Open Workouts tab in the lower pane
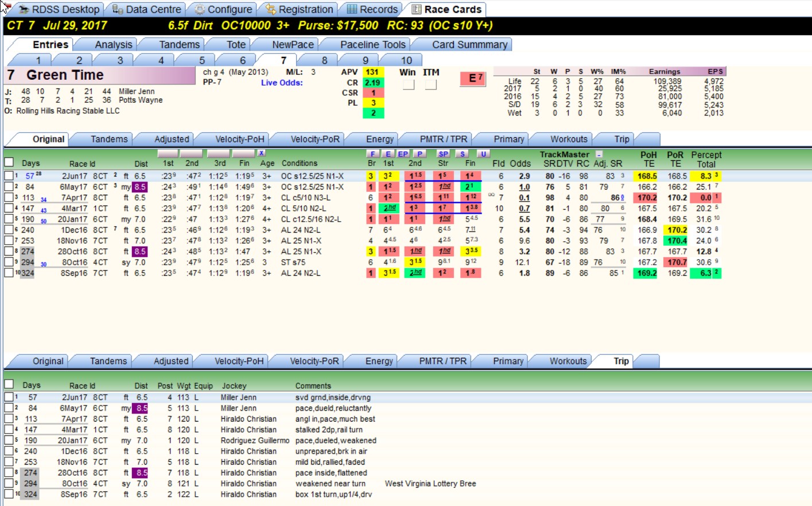This screenshot has height=506, width=812. point(568,361)
